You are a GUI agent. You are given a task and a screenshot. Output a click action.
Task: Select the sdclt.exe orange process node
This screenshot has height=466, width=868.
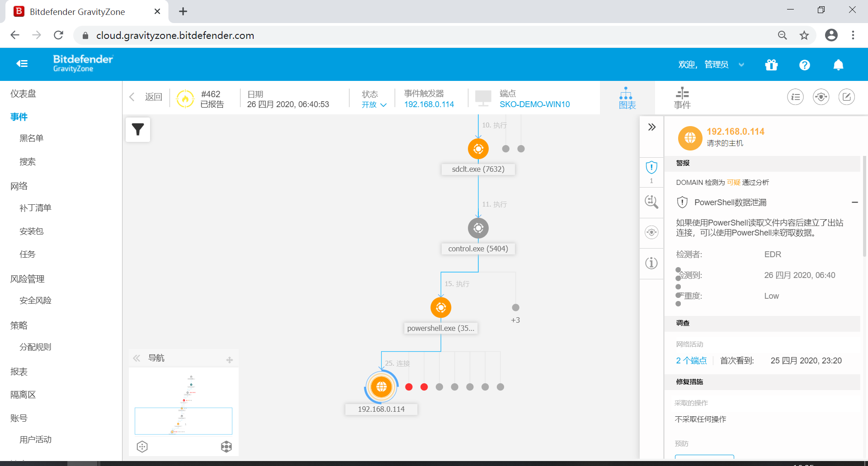(x=478, y=149)
